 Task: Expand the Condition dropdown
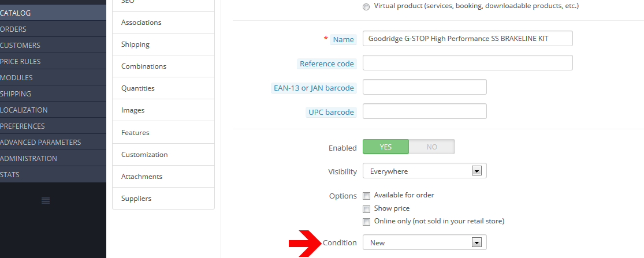coord(425,243)
